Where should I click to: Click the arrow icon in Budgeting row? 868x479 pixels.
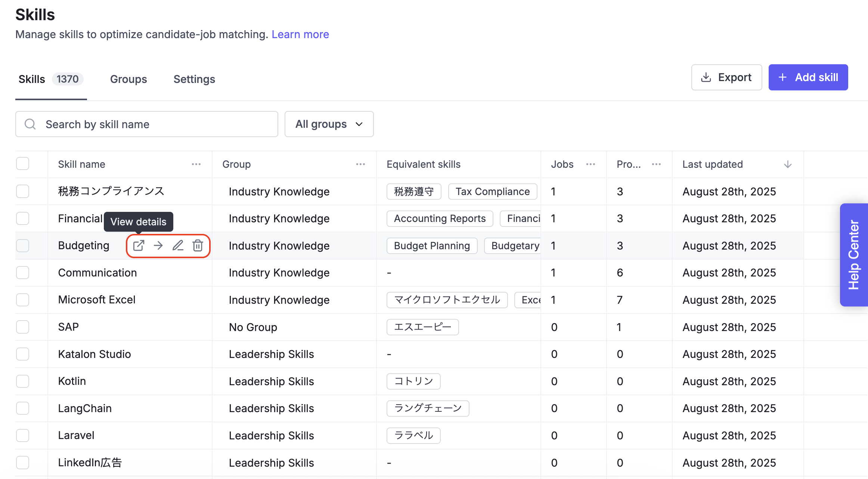(x=158, y=245)
